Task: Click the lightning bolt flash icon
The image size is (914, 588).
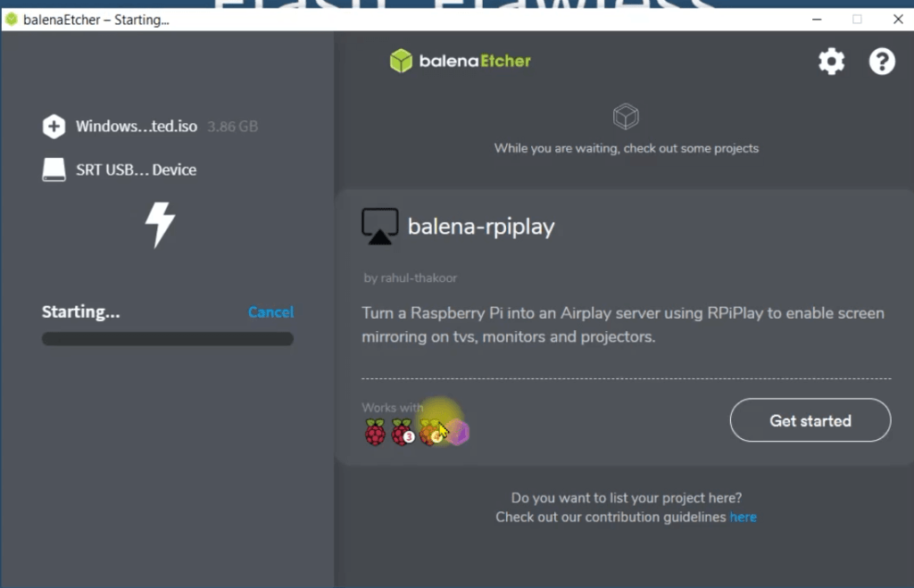Action: [160, 224]
